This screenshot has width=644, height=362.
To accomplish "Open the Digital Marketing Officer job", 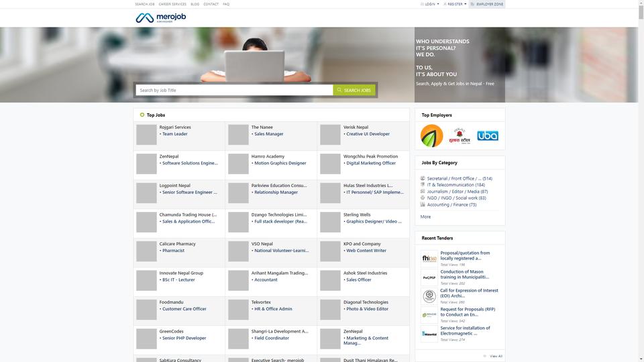I will (371, 163).
